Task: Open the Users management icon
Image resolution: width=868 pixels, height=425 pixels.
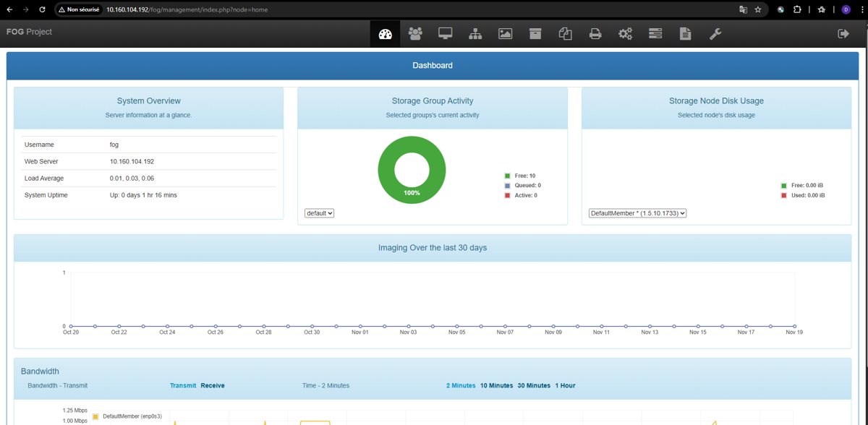Action: 415,33
